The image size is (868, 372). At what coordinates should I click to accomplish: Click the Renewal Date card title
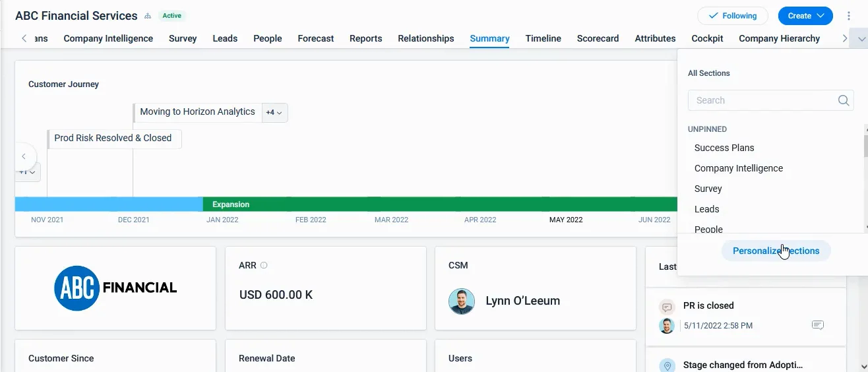point(266,358)
